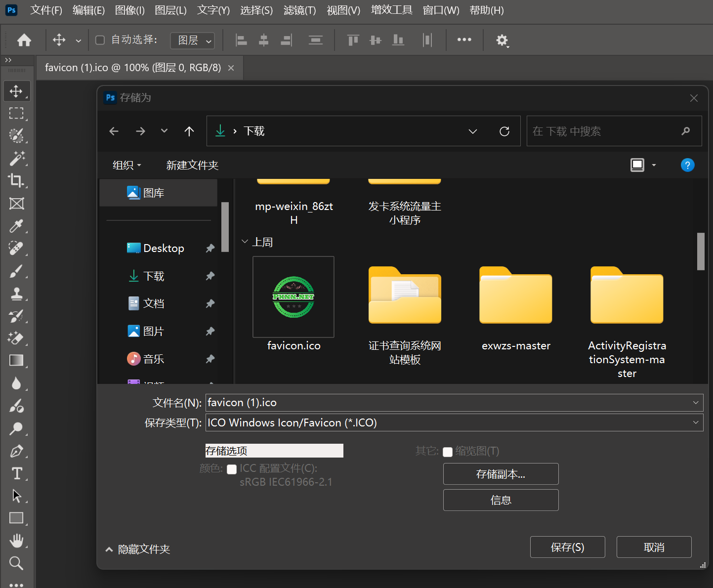Select the Hand tool

(x=16, y=541)
